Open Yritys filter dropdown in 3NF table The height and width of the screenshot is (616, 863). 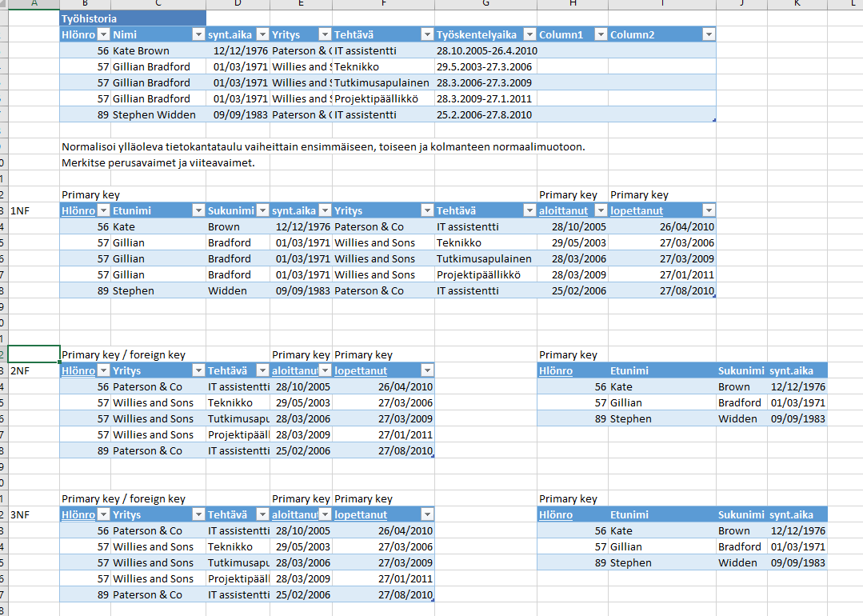pyautogui.click(x=198, y=514)
